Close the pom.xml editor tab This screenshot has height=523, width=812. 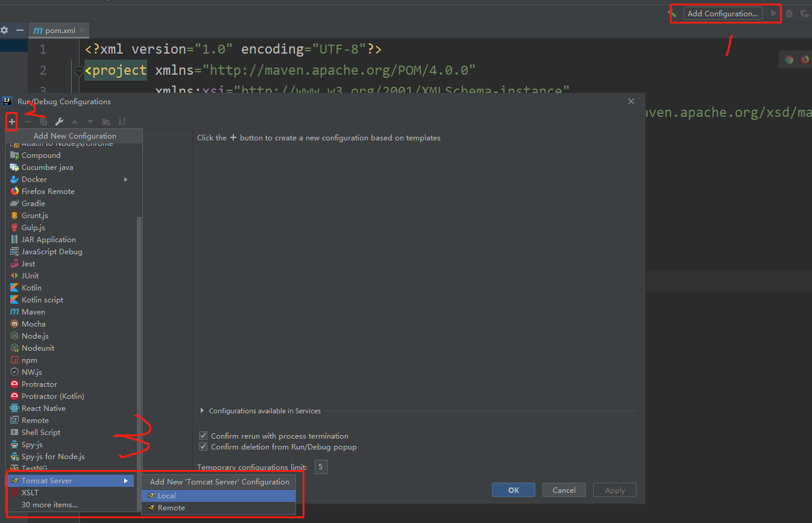point(83,30)
